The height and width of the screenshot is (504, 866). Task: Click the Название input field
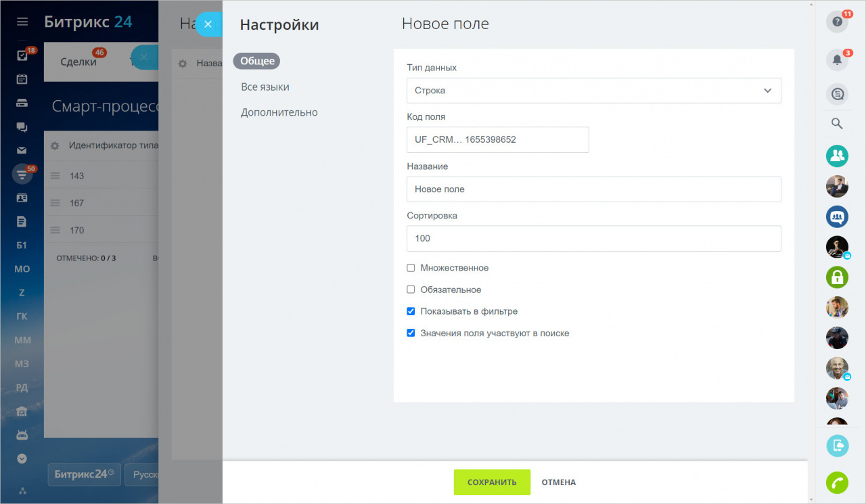point(594,189)
